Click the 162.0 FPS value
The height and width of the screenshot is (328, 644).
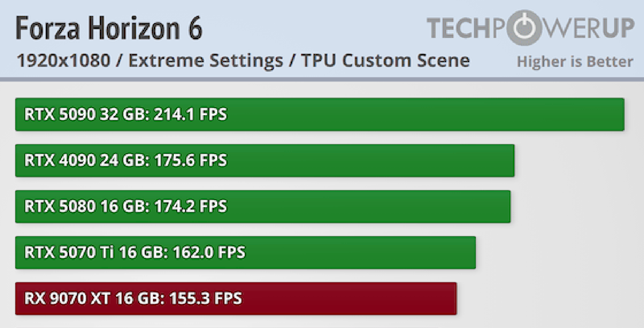(209, 252)
